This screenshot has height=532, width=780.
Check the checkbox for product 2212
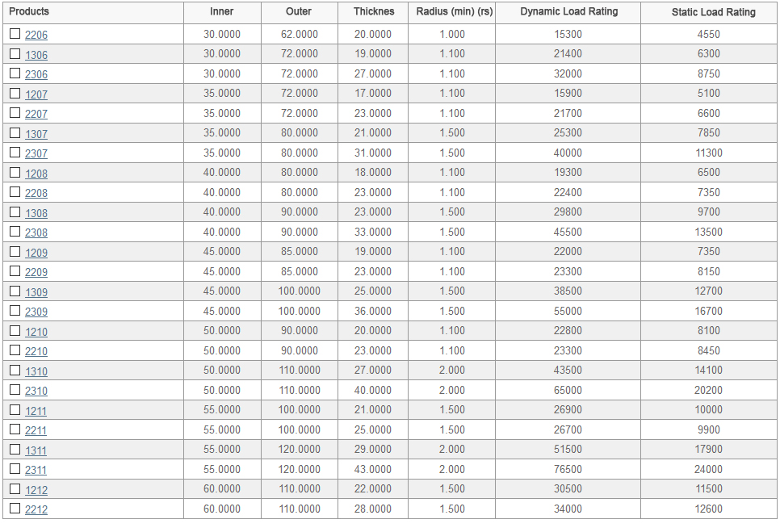[15, 509]
